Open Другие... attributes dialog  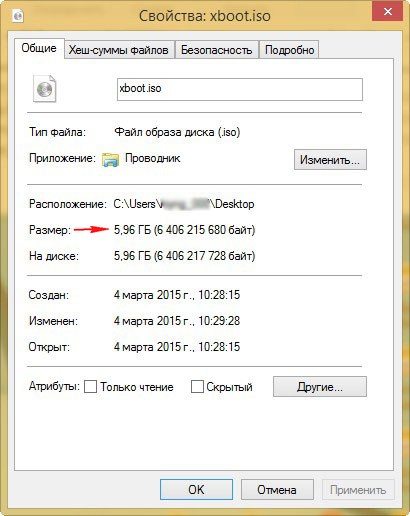point(320,387)
